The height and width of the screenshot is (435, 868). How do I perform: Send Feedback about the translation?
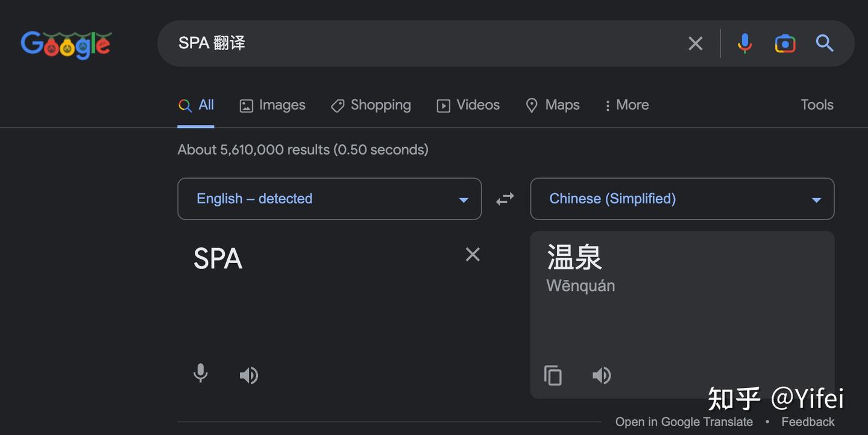808,422
